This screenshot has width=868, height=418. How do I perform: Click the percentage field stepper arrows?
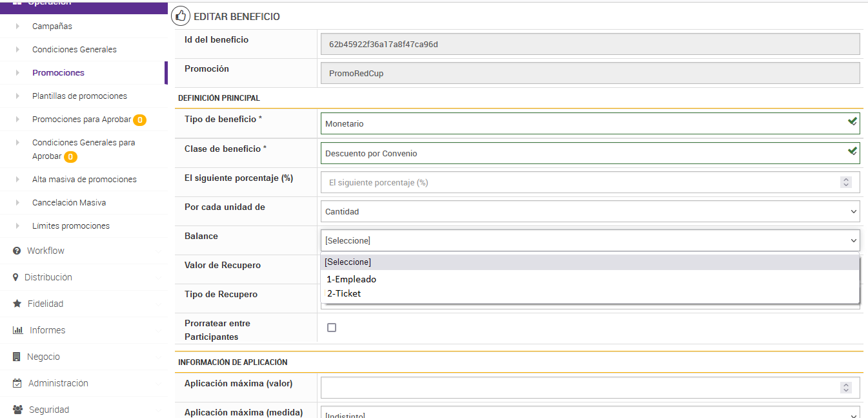coord(846,182)
